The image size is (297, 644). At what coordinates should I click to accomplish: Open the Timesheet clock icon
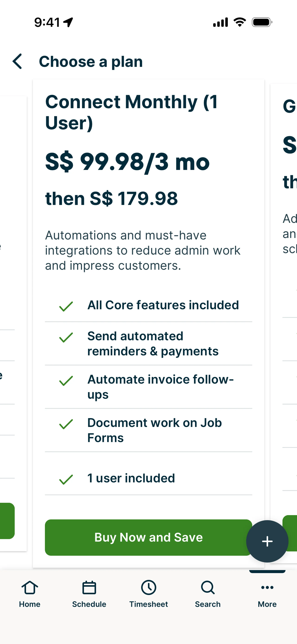click(x=148, y=588)
